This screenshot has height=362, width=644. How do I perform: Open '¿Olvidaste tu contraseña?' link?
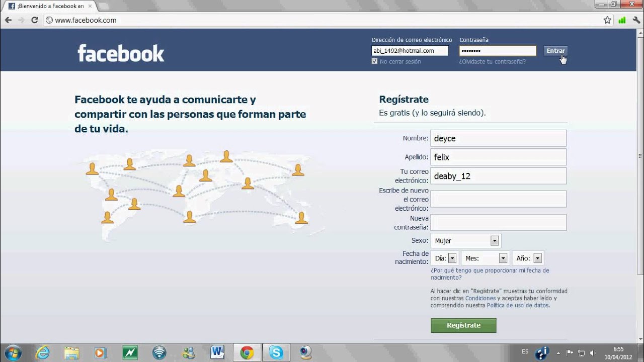click(493, 61)
